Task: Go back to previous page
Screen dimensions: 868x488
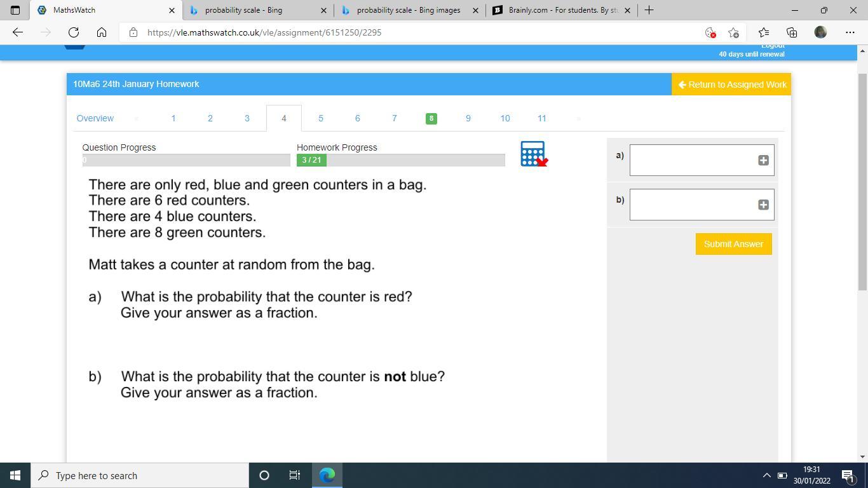Action: click(18, 32)
